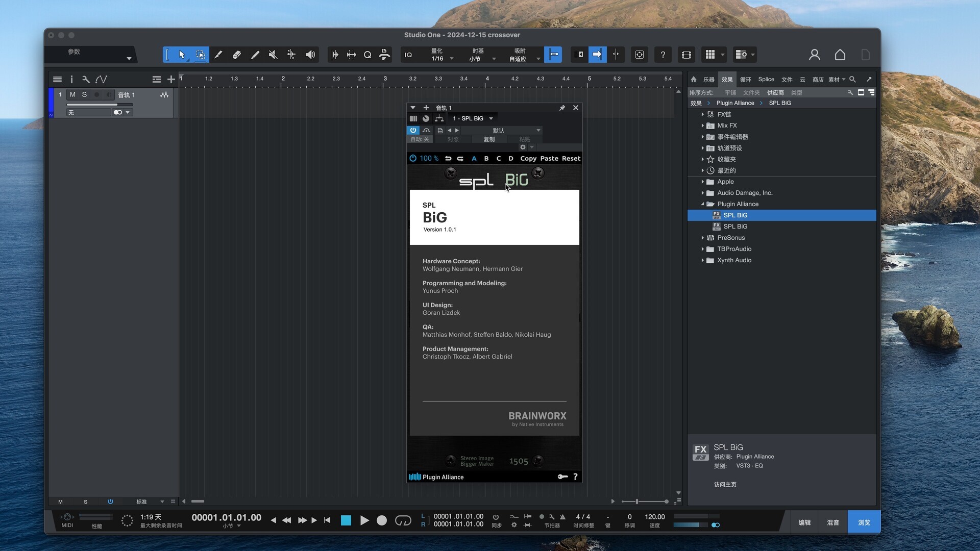The image size is (980, 551).
Task: Open the user account icon
Action: coord(815,55)
